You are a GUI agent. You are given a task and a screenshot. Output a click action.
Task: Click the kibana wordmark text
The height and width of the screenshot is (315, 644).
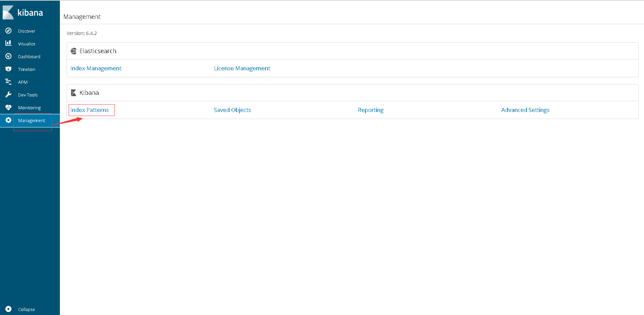coord(30,13)
